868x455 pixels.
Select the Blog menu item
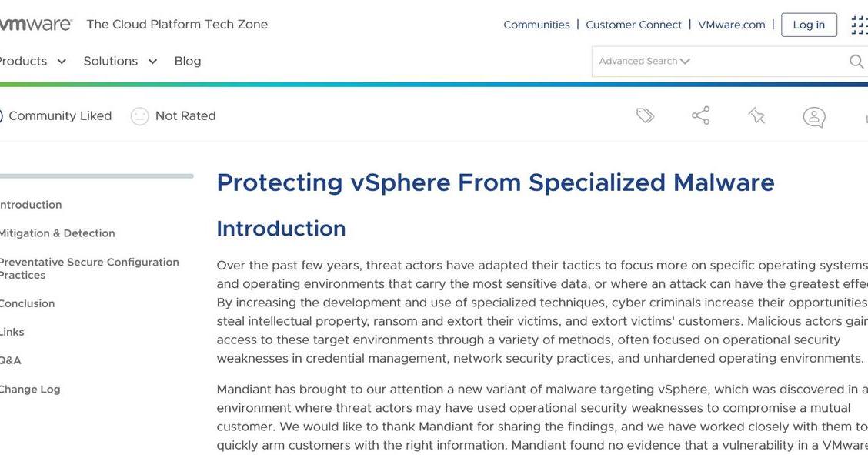(x=187, y=61)
